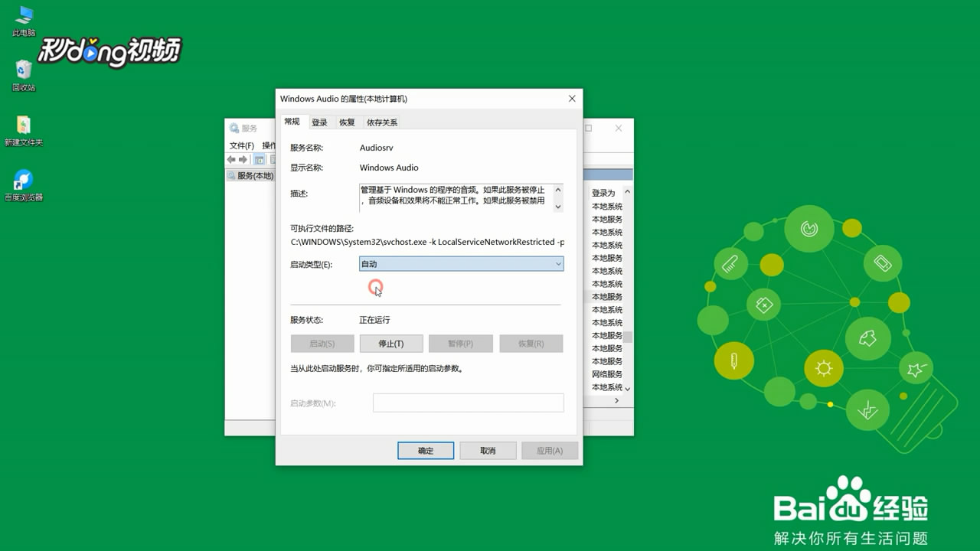980x551 pixels.
Task: Open 此电脑 from the desktop
Action: click(22, 19)
